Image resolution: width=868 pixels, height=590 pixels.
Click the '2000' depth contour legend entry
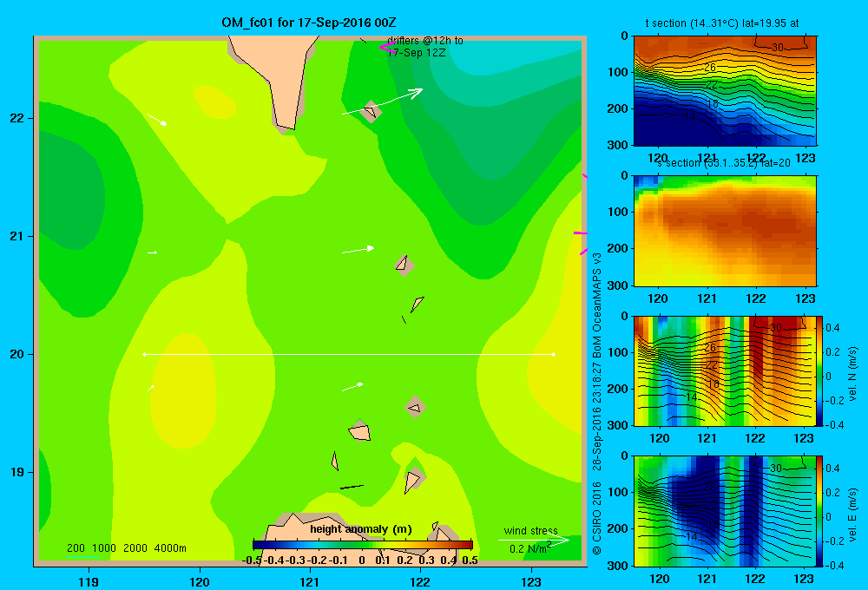click(135, 548)
